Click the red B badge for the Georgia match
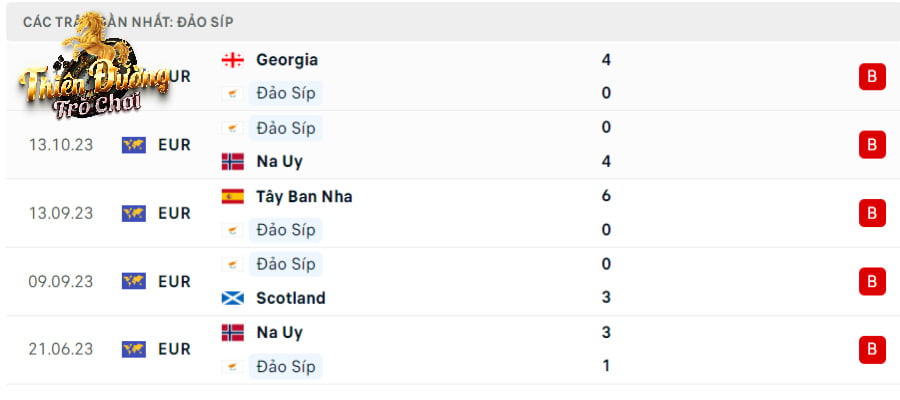Image resolution: width=900 pixels, height=400 pixels. [872, 77]
